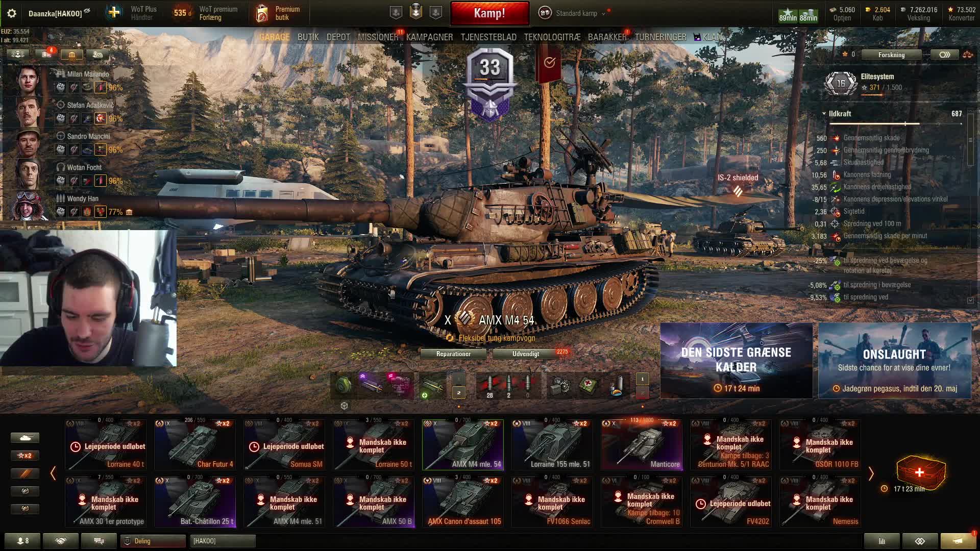This screenshot has height=551, width=980.
Task: Start battle with the Kamp! button
Action: point(489,13)
